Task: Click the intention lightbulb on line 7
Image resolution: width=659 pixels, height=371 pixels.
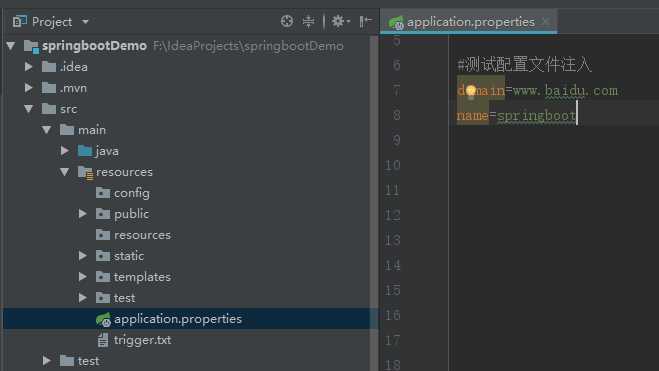Action: point(471,91)
